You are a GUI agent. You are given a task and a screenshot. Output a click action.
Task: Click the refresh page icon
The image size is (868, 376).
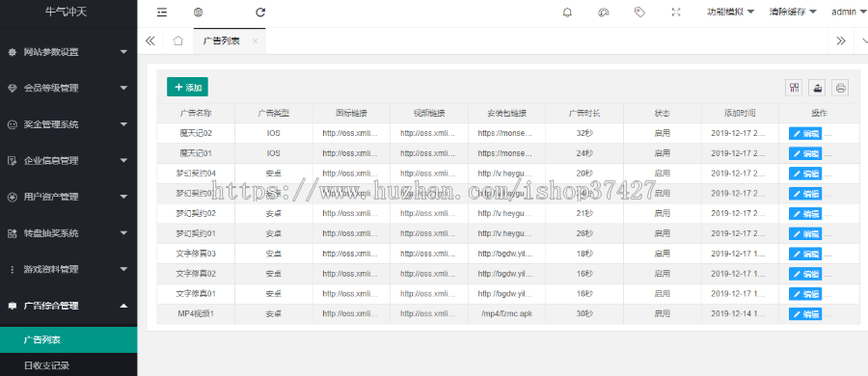(260, 13)
